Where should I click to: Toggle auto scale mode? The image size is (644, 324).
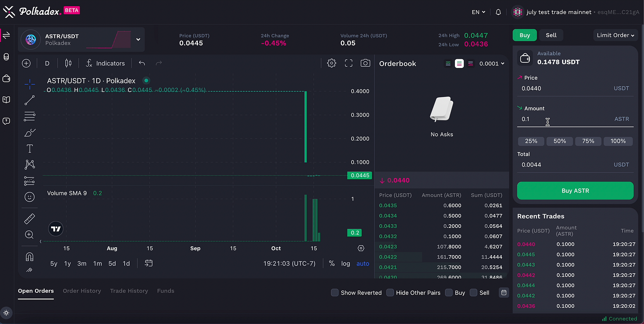point(363,263)
